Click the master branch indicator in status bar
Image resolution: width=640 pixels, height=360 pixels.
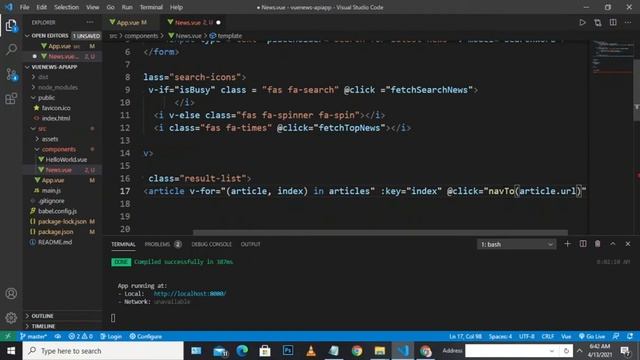pos(33,336)
